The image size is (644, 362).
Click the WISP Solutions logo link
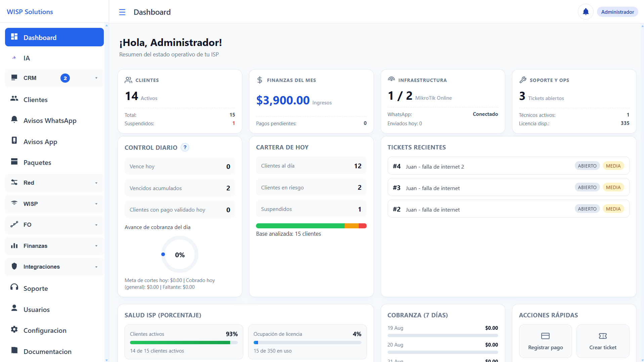click(x=30, y=12)
